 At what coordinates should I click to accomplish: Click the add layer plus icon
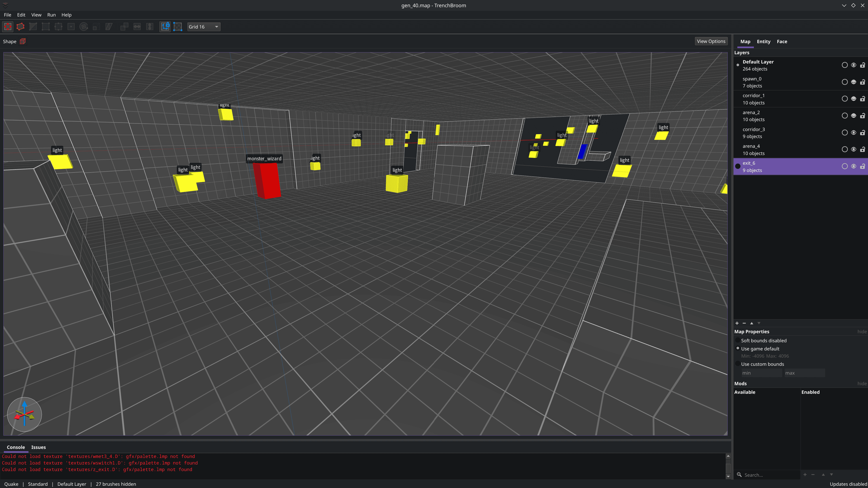click(737, 323)
